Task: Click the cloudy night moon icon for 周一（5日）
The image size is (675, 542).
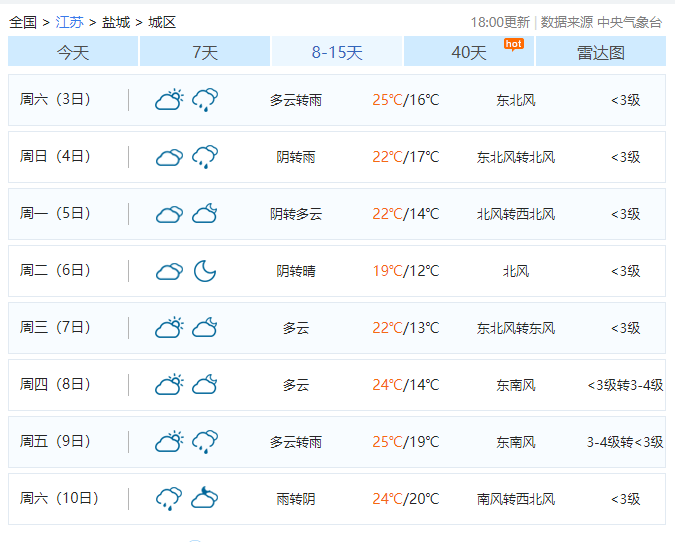Action: coord(205,214)
